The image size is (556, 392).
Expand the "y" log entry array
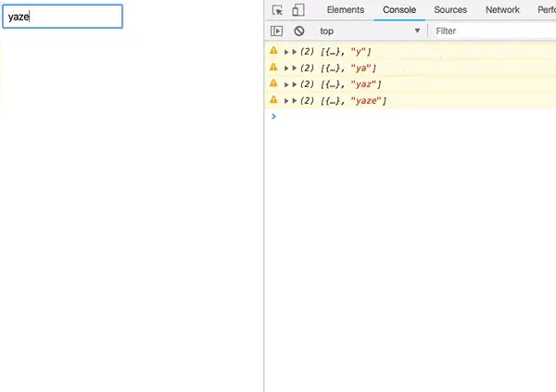(x=296, y=51)
